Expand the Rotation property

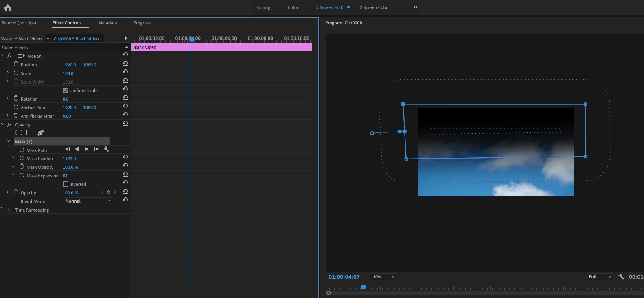(7, 98)
